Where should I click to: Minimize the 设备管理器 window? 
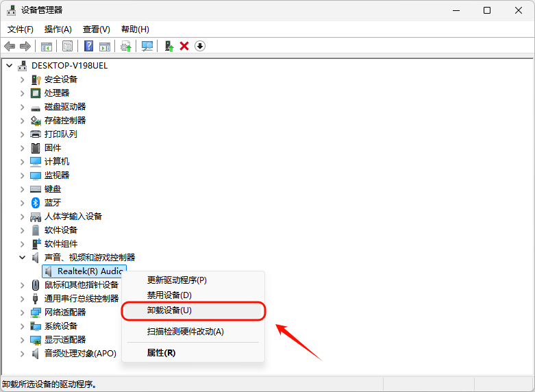(x=456, y=10)
